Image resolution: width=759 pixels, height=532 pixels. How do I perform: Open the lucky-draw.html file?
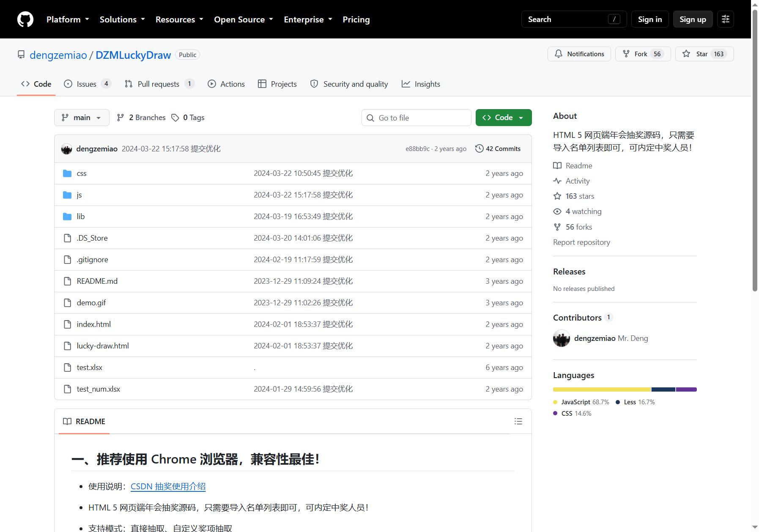(103, 346)
